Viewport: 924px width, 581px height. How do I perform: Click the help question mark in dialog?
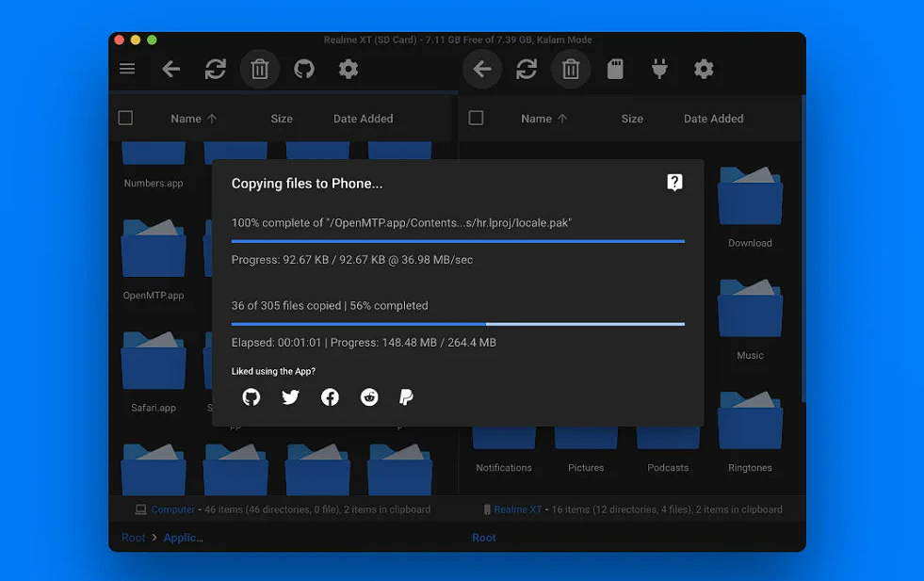(x=674, y=183)
